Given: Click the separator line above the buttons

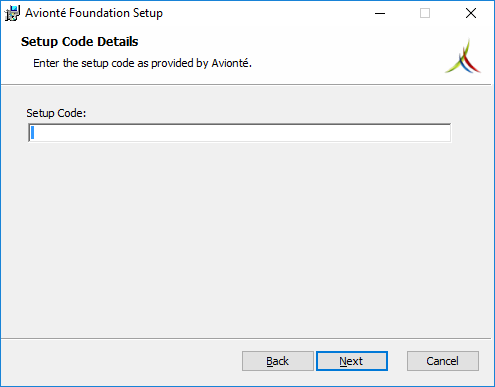Looking at the screenshot, I should (x=246, y=339).
